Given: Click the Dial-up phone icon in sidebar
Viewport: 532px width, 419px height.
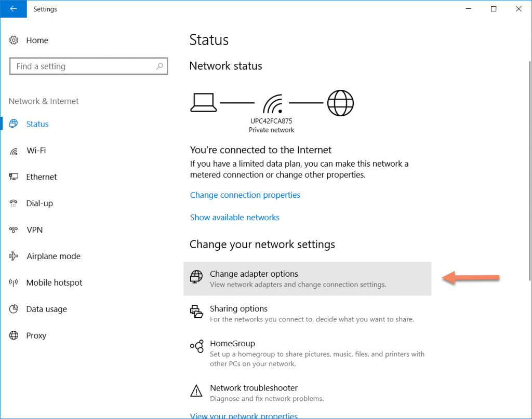Looking at the screenshot, I should 14,203.
